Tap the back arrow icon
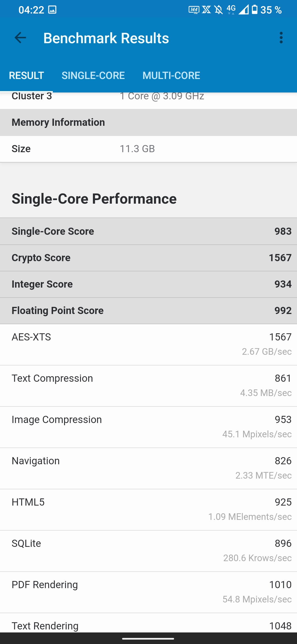Screen dimensions: 297x644 (x=20, y=38)
